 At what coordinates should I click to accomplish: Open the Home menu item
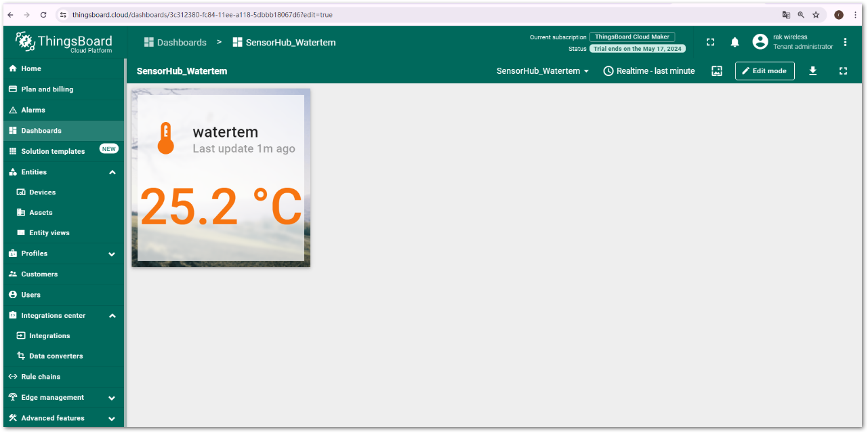(64, 68)
